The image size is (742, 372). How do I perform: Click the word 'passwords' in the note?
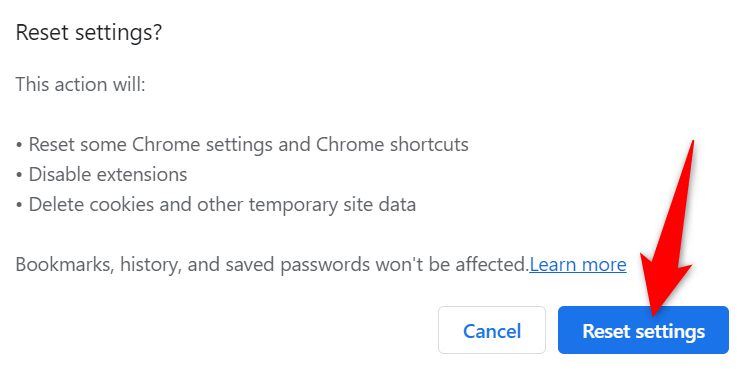[325, 265]
